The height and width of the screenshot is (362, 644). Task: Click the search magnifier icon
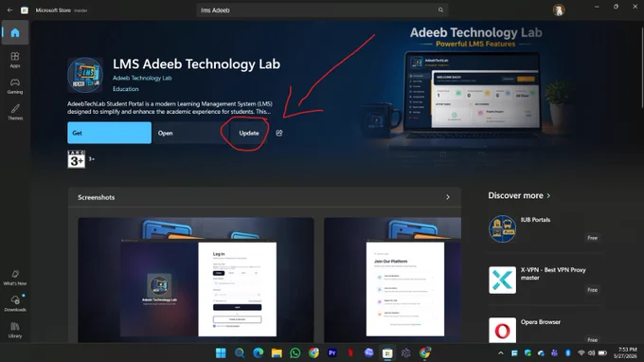click(x=440, y=9)
